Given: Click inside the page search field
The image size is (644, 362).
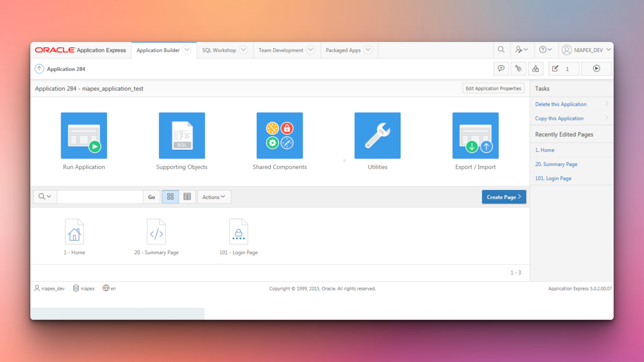Looking at the screenshot, I should 100,197.
